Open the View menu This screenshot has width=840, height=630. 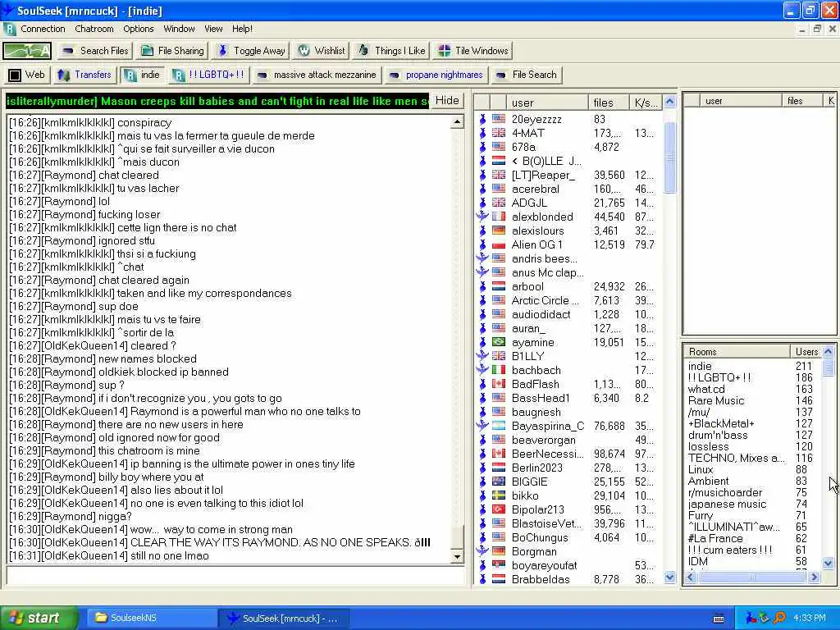213,29
